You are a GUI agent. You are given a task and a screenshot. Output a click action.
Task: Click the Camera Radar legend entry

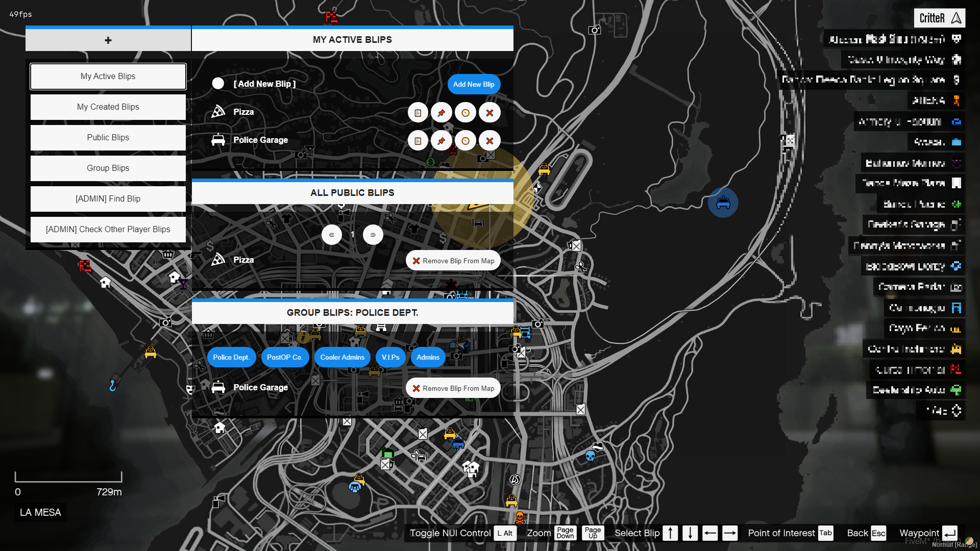click(920, 287)
